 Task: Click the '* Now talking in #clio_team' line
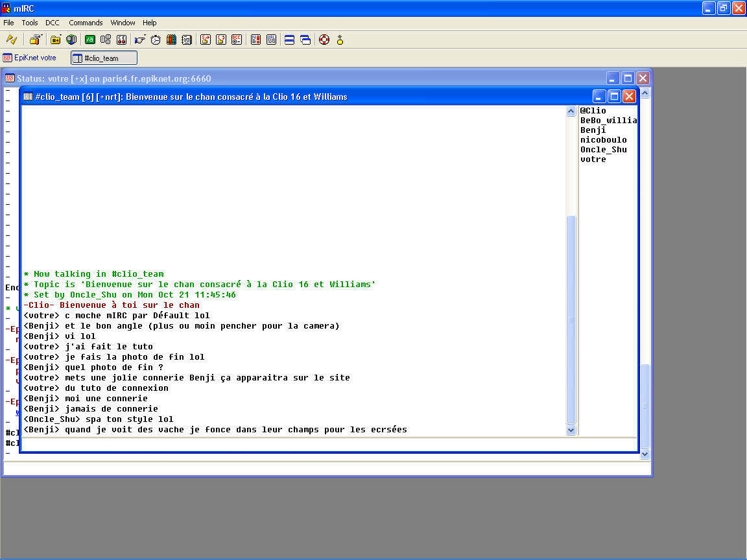(x=94, y=274)
